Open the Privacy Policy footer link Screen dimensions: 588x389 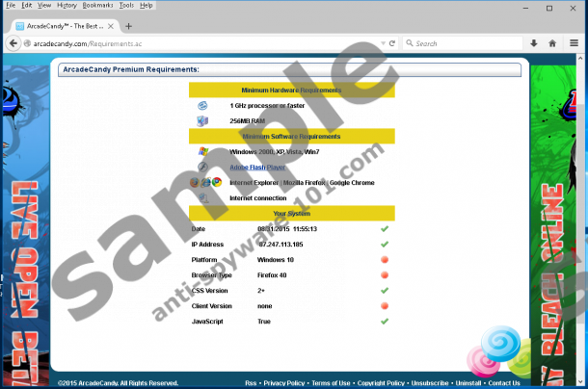(x=284, y=382)
